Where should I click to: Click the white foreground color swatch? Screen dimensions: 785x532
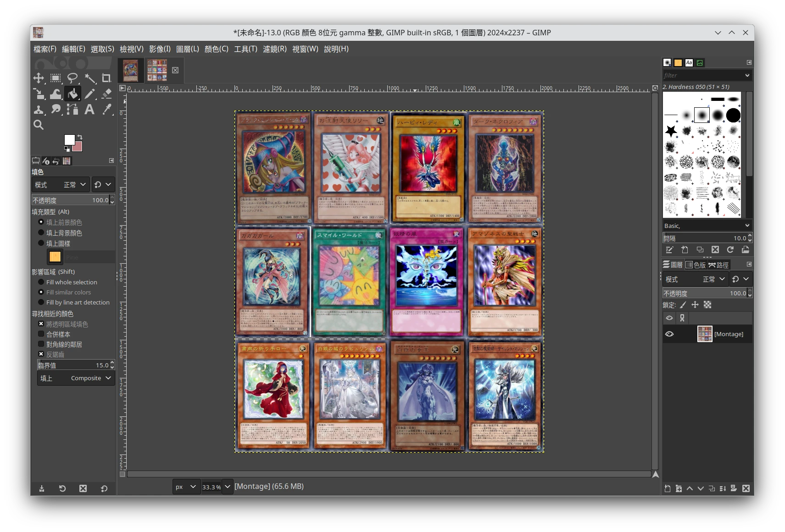point(69,140)
